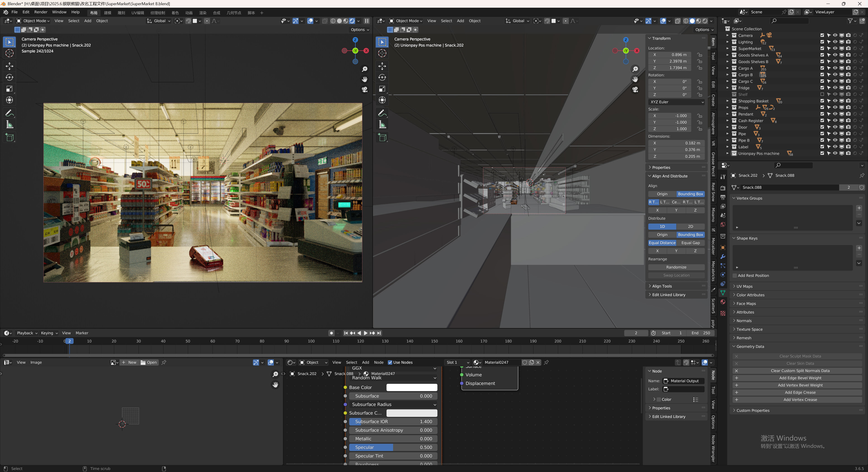Open the Atmosphere sidebar tab
868x472 pixels.
713,123
